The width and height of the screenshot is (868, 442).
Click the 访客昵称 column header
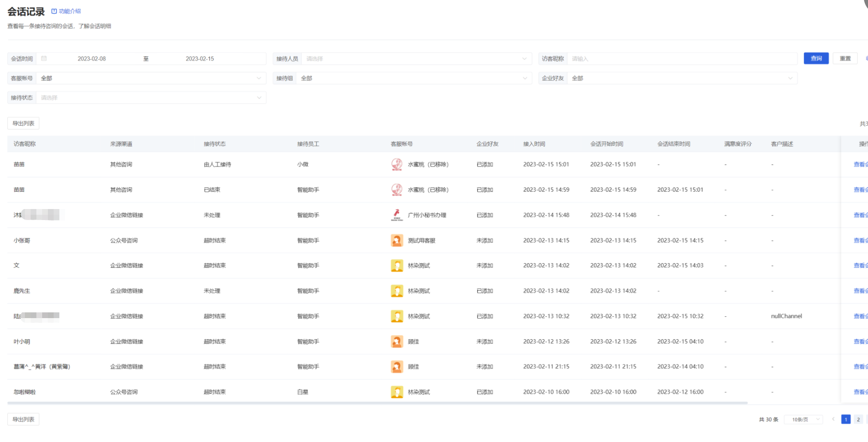(25, 144)
